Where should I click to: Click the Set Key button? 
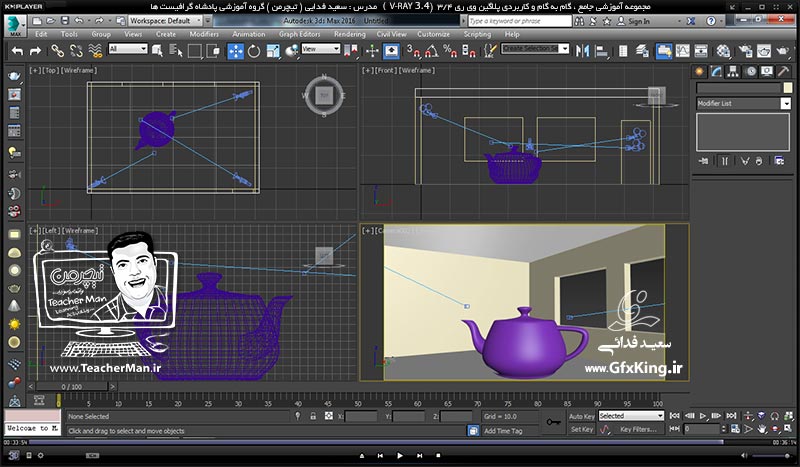pos(582,429)
